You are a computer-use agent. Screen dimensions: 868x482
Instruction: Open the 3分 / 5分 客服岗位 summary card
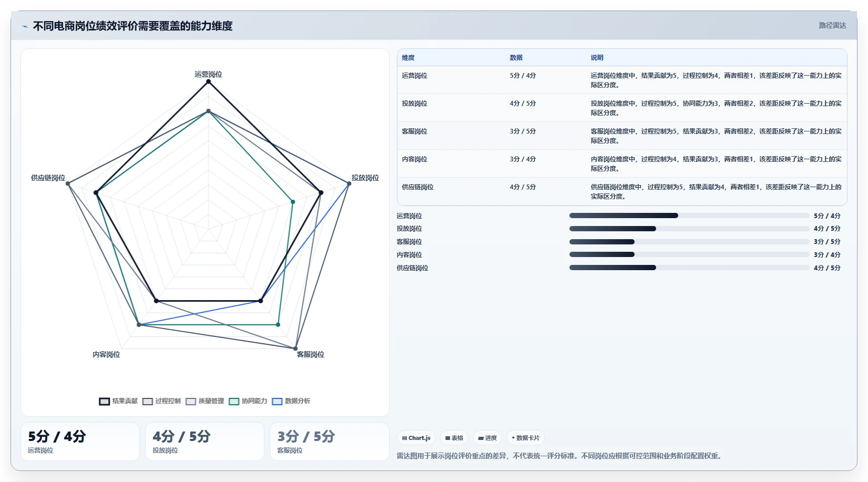click(330, 442)
